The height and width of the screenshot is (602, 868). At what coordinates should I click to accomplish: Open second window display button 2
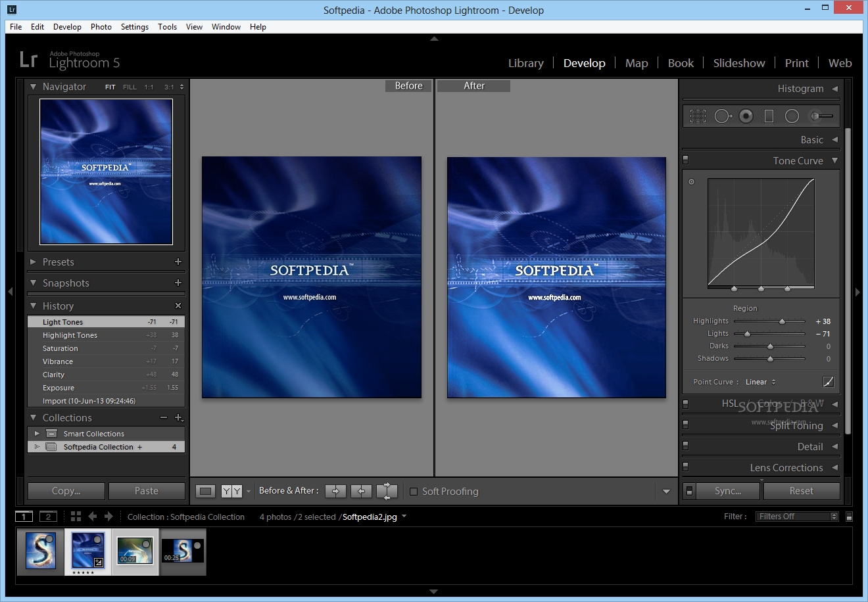point(48,517)
